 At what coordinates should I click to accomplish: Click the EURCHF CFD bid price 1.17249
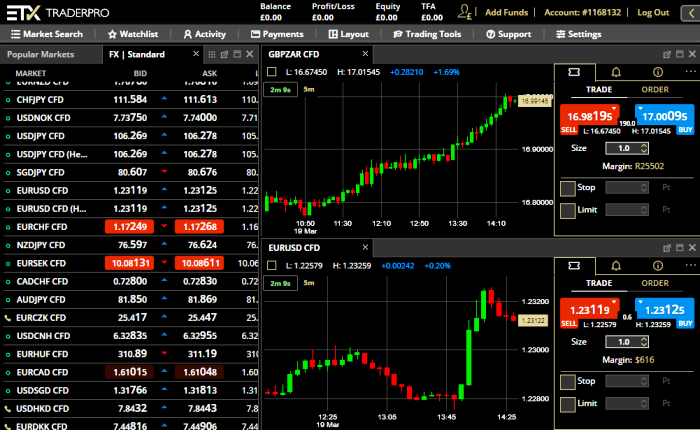129,227
